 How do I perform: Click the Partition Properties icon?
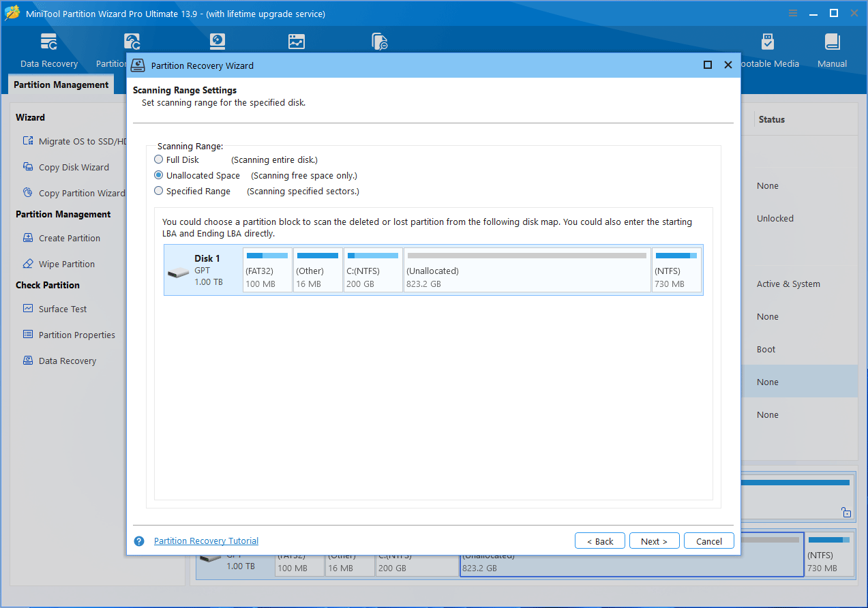[28, 335]
